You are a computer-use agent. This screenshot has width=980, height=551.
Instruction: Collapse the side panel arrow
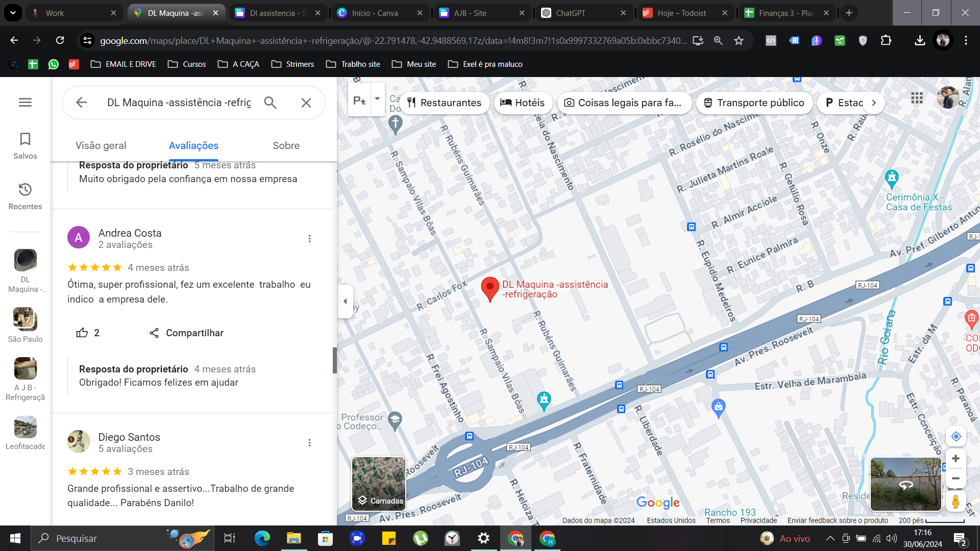click(346, 301)
